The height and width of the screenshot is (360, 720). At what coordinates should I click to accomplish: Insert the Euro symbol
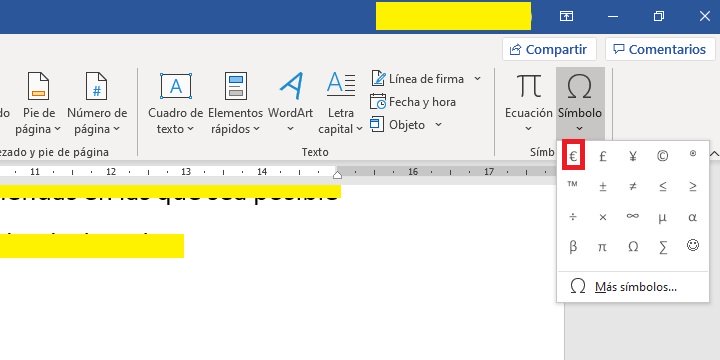click(x=573, y=156)
